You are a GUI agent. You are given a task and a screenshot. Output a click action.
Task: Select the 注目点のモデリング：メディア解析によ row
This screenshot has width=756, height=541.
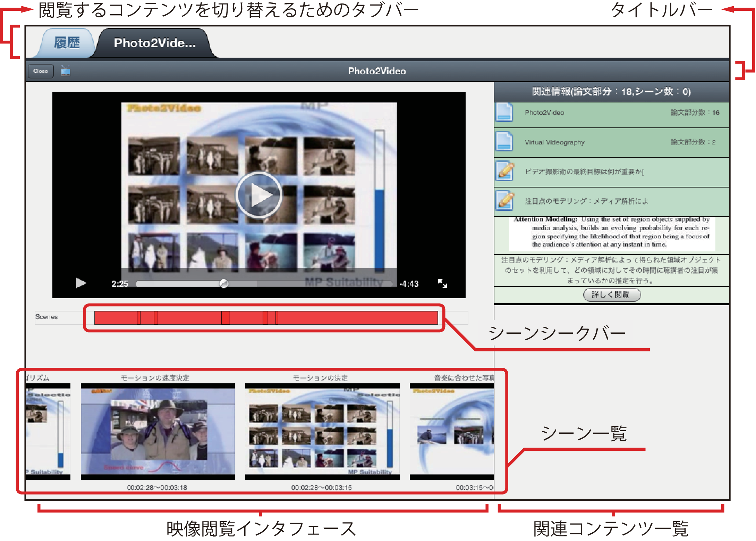[x=612, y=201]
